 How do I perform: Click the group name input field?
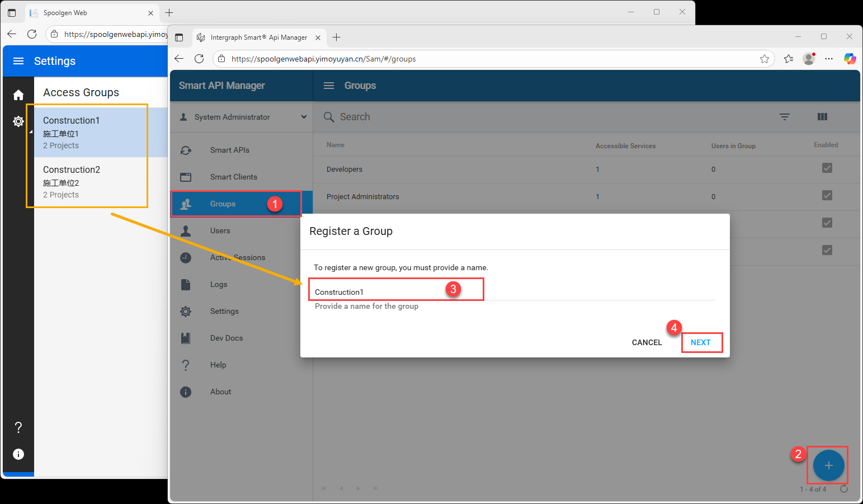[392, 292]
